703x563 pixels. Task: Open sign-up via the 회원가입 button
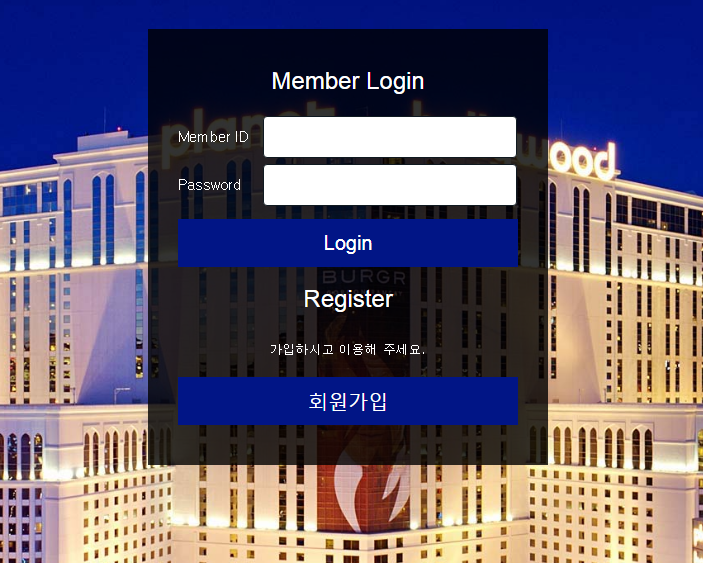point(348,401)
